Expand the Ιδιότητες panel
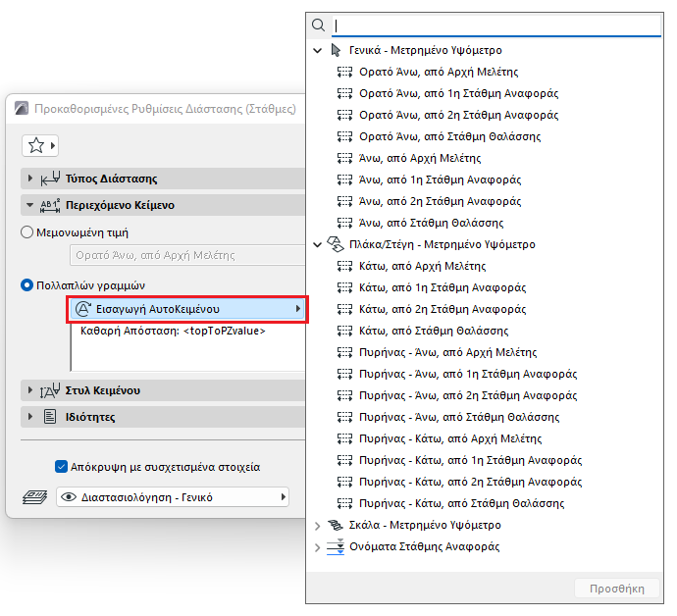 (29, 417)
